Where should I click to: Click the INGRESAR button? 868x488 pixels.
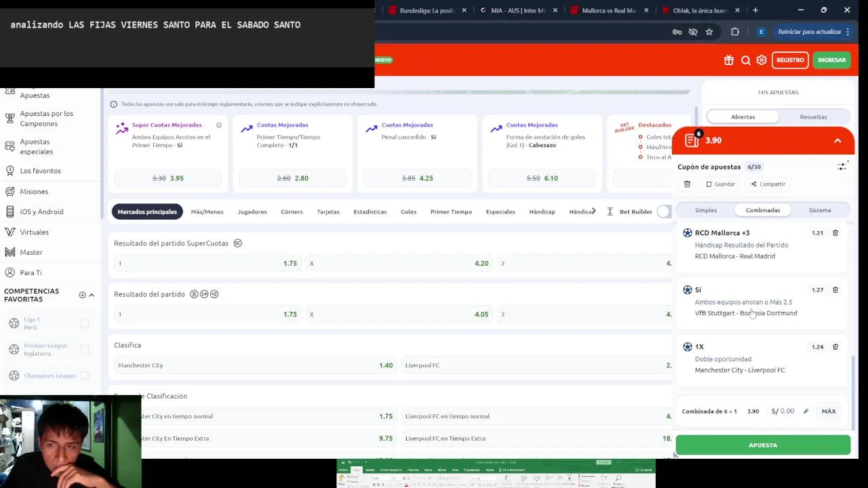[x=831, y=60]
